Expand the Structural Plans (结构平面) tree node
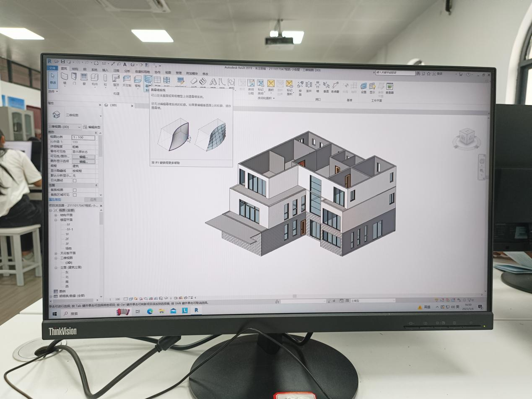The height and width of the screenshot is (399, 532). (x=56, y=215)
